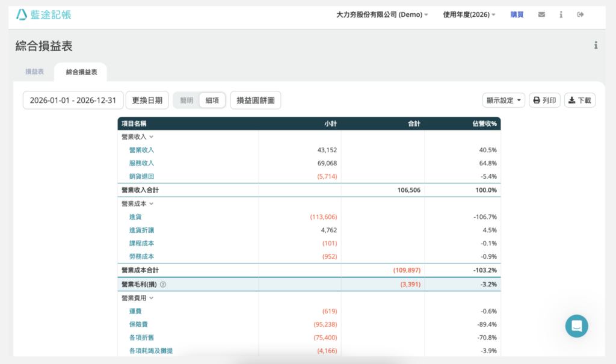
Task: Click the date range 2026-01-01 - 2026-12-31 field
Action: (x=73, y=100)
